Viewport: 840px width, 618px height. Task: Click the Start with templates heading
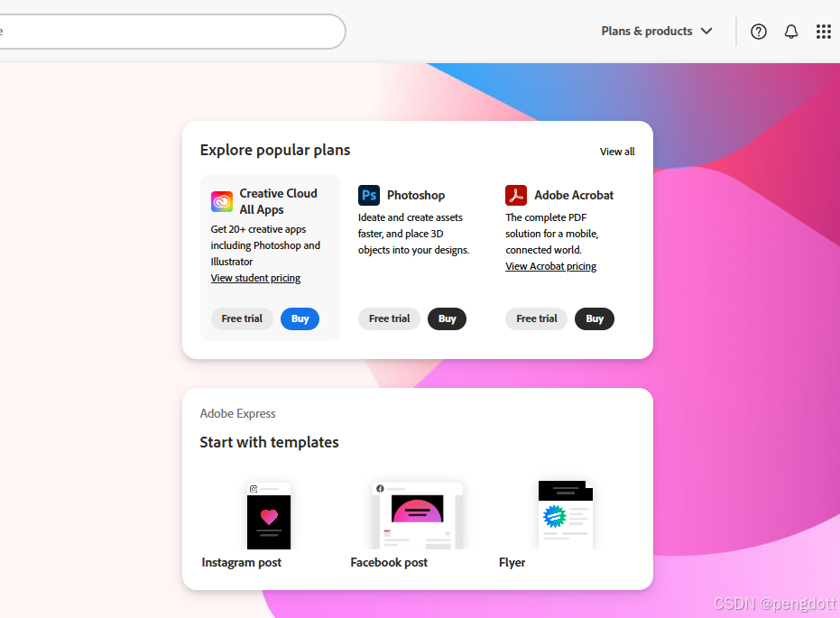269,442
